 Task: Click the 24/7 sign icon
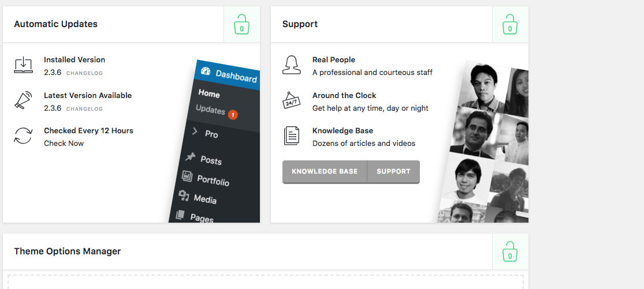coord(292,100)
